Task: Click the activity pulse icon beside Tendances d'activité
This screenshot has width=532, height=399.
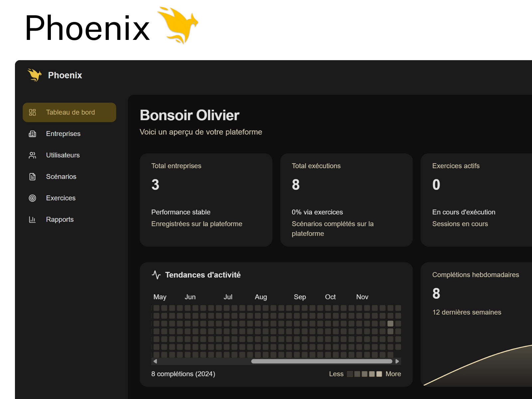Action: (156, 275)
